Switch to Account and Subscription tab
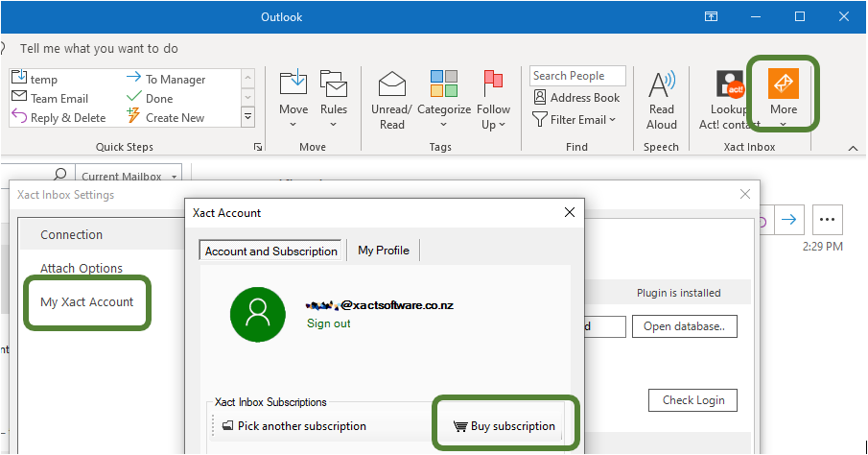868x455 pixels. [x=270, y=251]
